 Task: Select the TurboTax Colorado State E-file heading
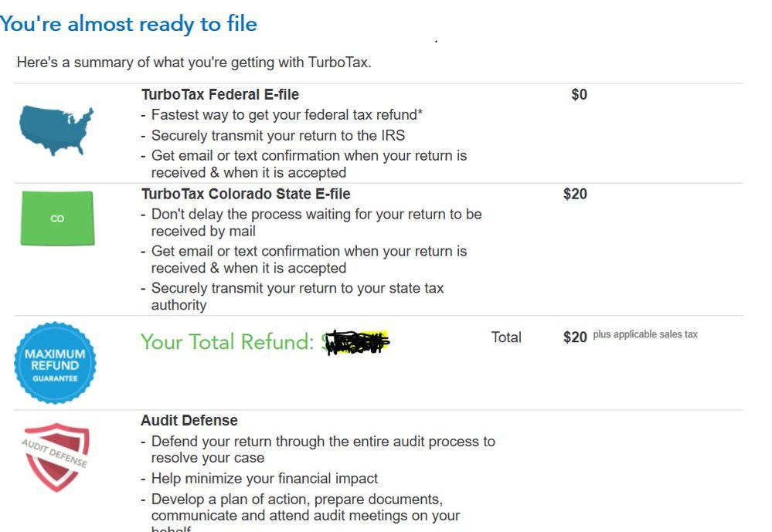[246, 194]
